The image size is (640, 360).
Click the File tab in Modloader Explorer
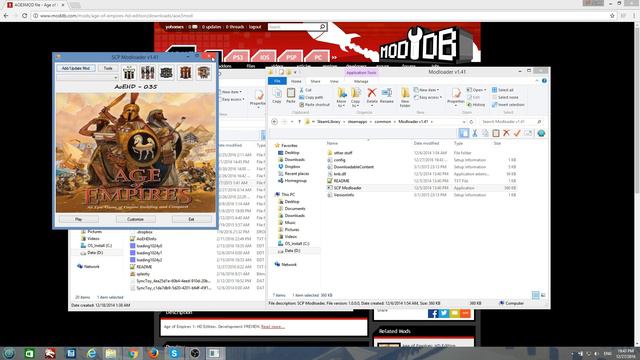point(277,81)
